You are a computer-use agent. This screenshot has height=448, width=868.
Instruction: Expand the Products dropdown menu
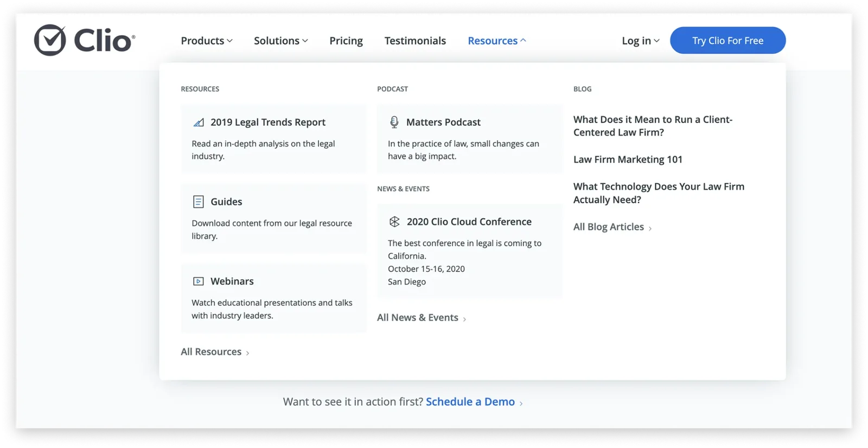[207, 41]
